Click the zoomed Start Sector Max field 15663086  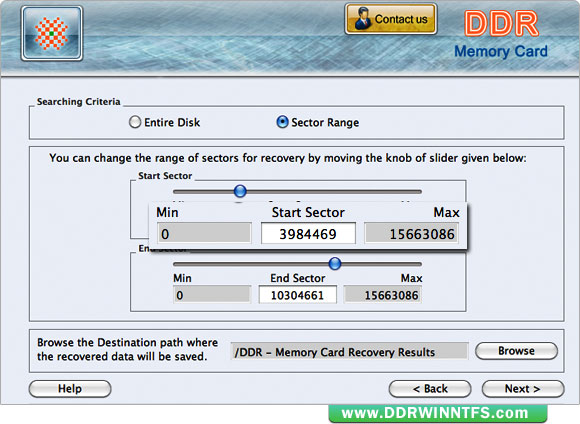coord(411,234)
